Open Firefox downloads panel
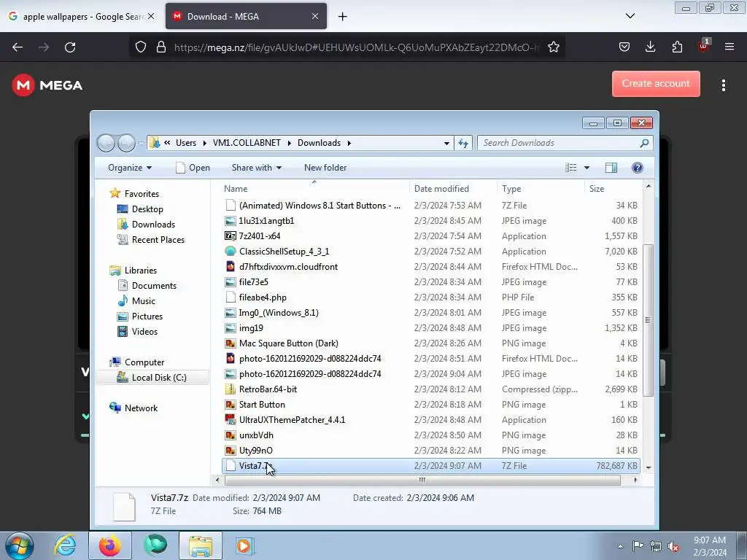Screen dimensions: 747x560 point(650,47)
